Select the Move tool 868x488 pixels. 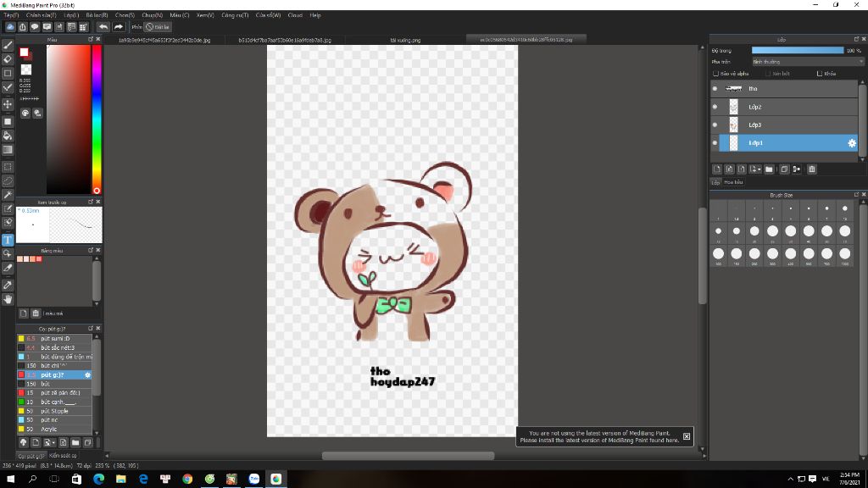(8, 104)
